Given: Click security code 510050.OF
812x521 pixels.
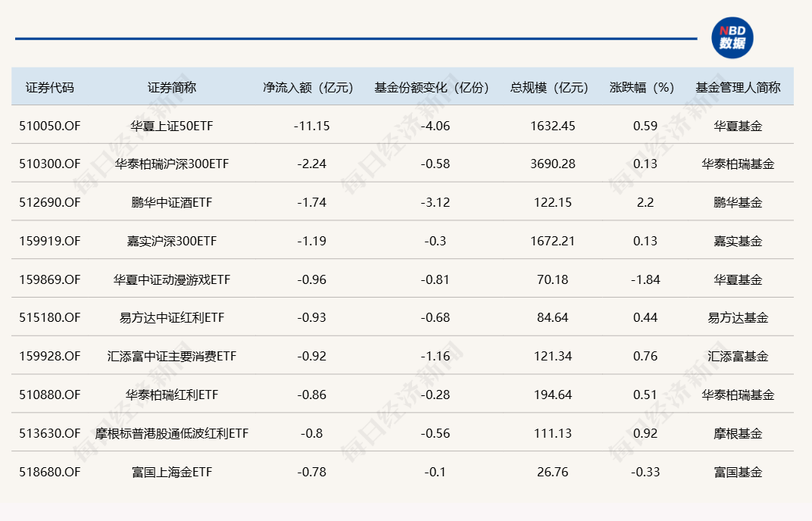Looking at the screenshot, I should (x=50, y=126).
